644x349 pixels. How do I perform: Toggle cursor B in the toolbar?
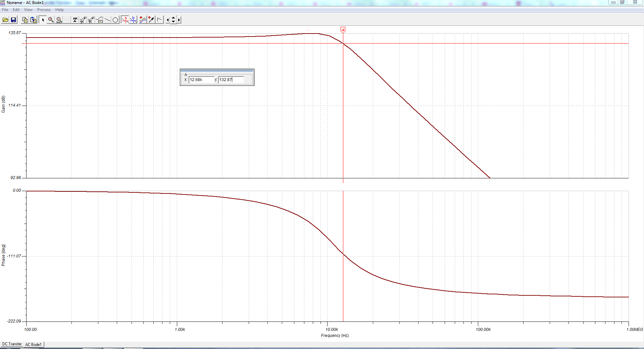pyautogui.click(x=133, y=20)
